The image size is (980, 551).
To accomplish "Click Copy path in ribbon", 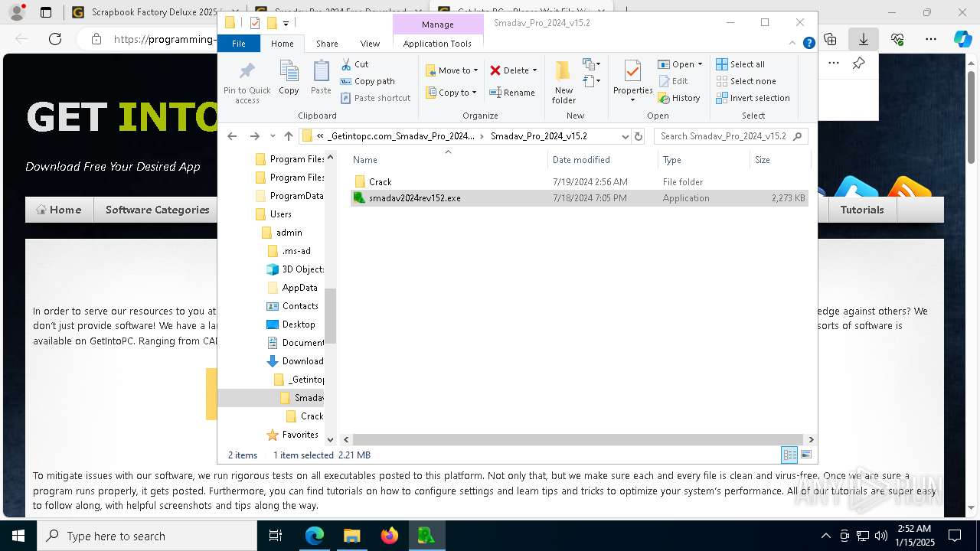I will pos(367,81).
